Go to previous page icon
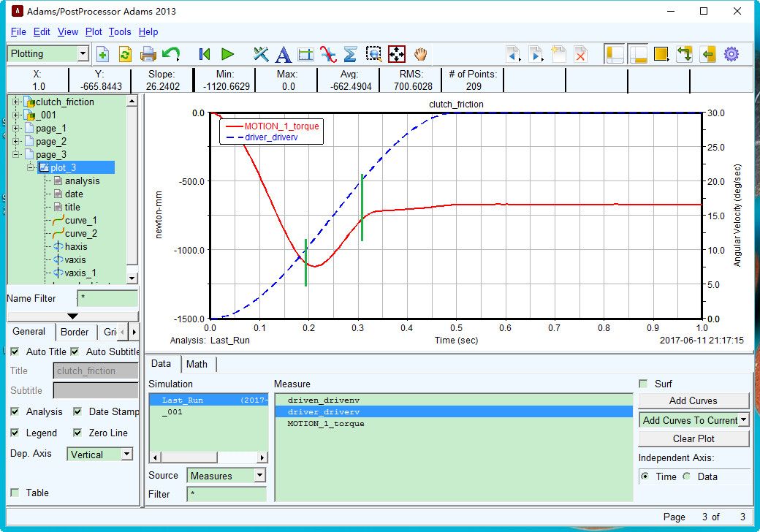The width and height of the screenshot is (760, 532). (x=513, y=54)
